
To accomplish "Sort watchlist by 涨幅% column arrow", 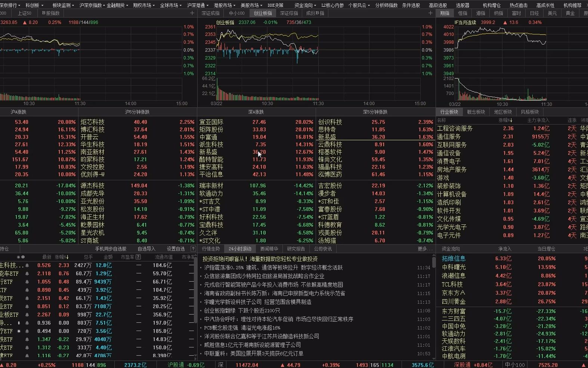I will pyautogui.click(x=67, y=257).
